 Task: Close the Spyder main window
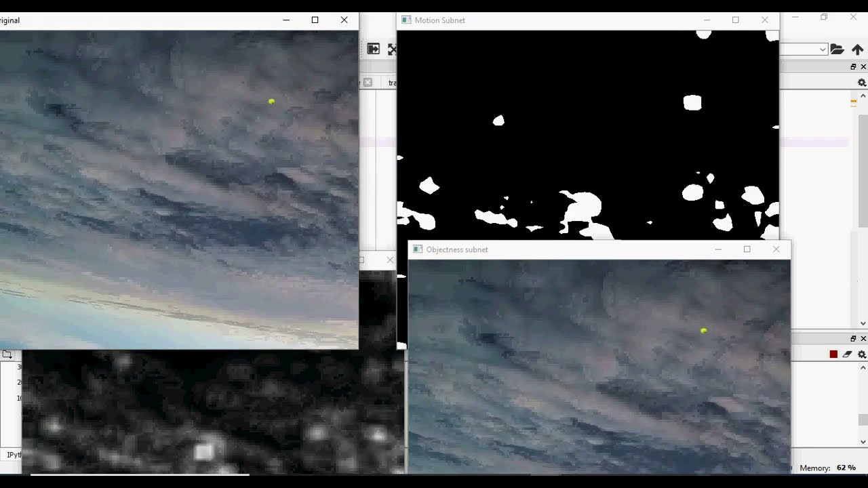[x=853, y=17]
